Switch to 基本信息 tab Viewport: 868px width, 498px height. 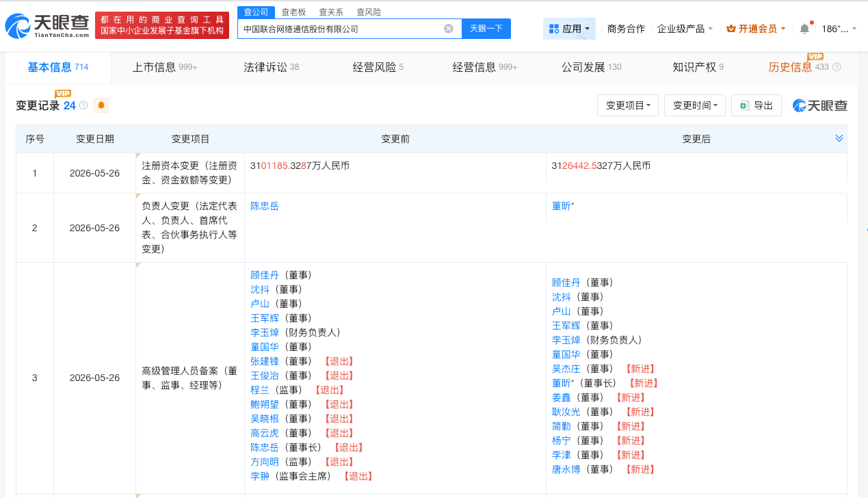pyautogui.click(x=58, y=67)
